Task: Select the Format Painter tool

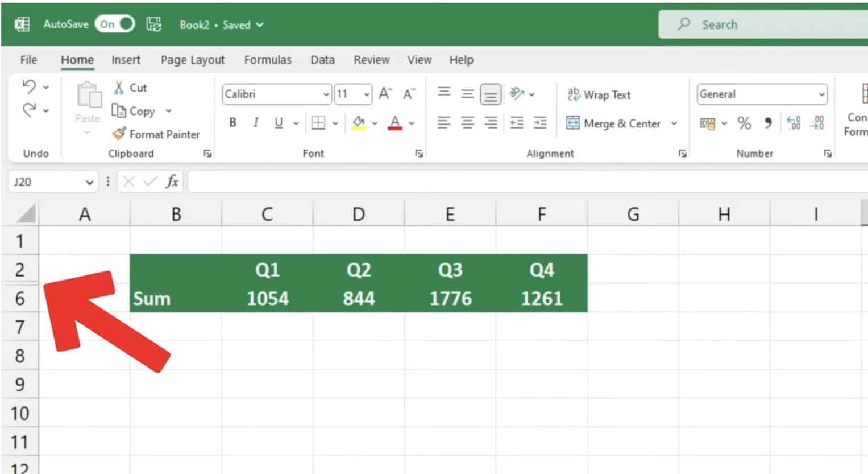Action: [157, 134]
